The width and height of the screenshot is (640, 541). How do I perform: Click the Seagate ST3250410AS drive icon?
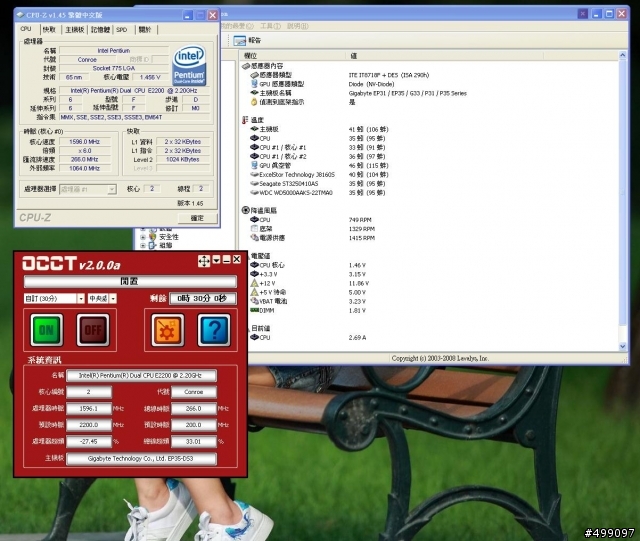tap(254, 183)
